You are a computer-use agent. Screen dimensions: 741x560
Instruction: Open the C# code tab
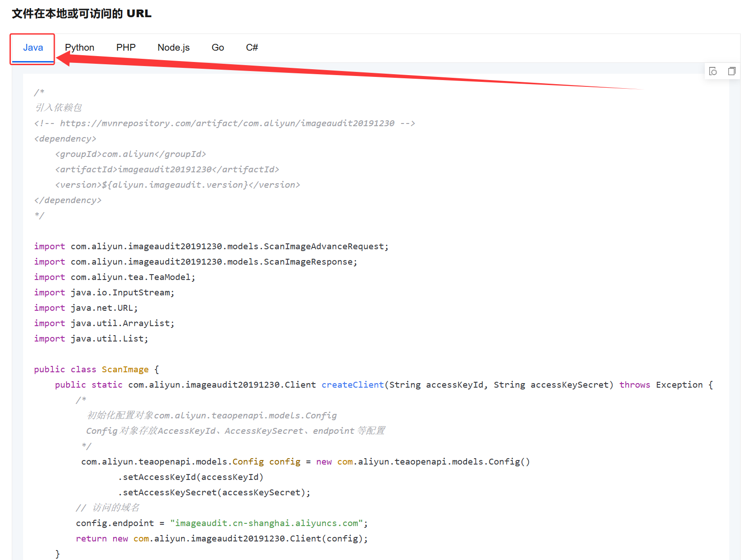point(252,47)
